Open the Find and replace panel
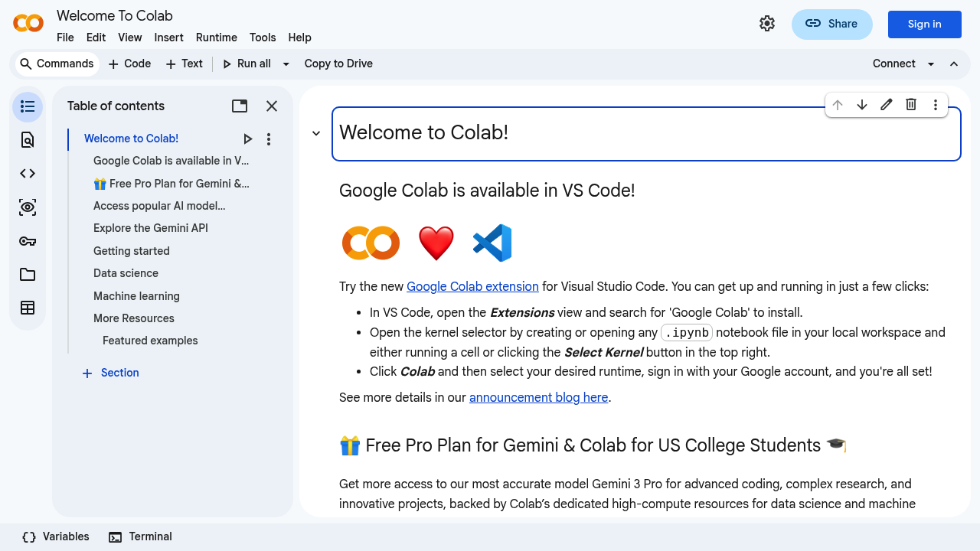The image size is (980, 551). pyautogui.click(x=27, y=140)
